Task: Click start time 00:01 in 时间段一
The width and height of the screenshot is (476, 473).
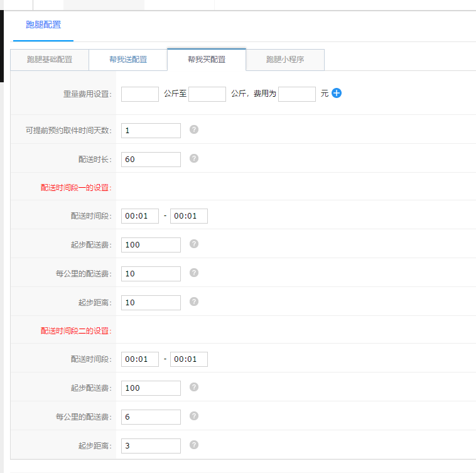Action: (140, 216)
